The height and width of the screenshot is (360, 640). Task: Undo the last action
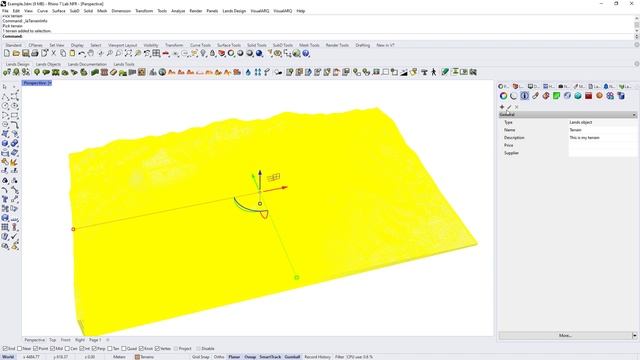[82, 53]
